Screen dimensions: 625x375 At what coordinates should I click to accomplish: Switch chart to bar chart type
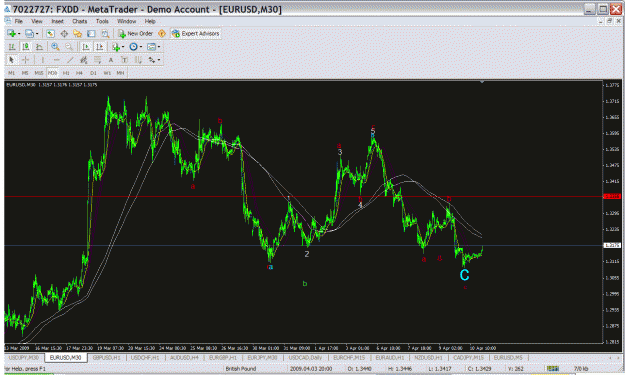pyautogui.click(x=12, y=47)
